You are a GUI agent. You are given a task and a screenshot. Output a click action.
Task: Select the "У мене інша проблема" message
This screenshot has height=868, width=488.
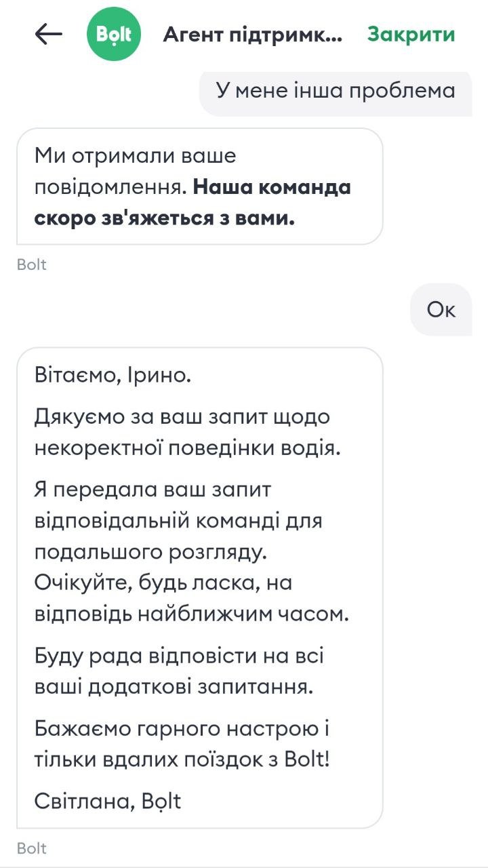click(335, 91)
